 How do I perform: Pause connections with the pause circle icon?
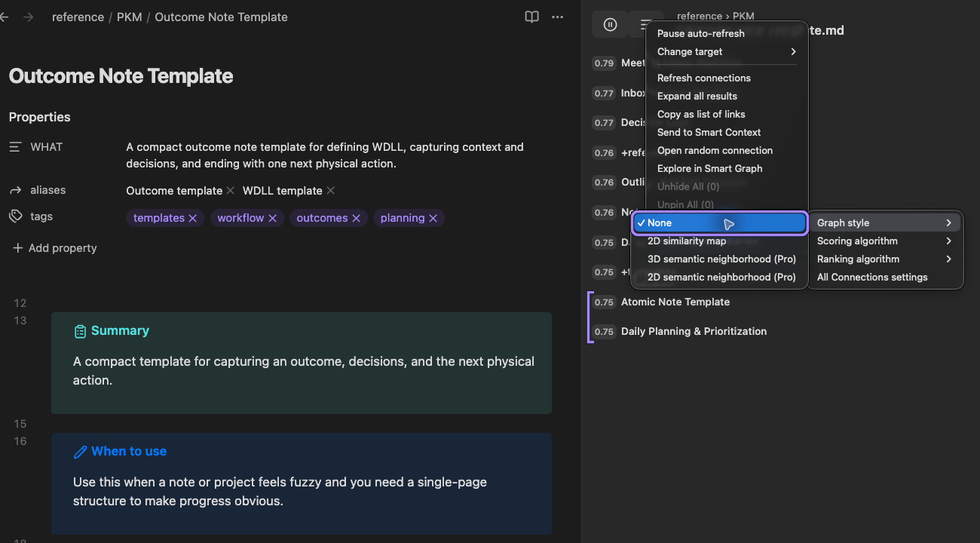point(611,25)
